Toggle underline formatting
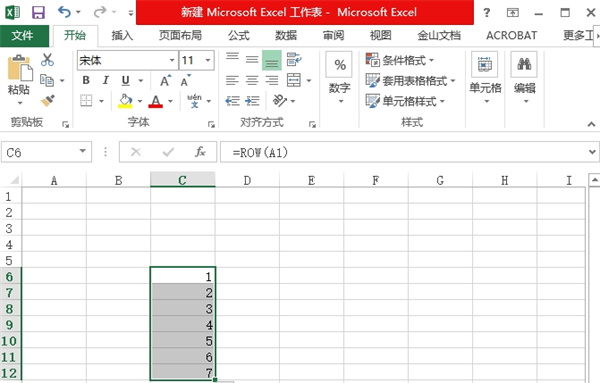 (125, 80)
